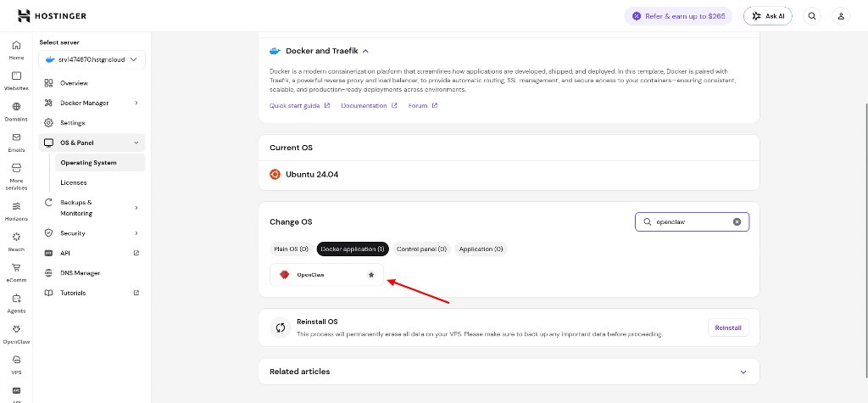Click the Ubuntu logo in Current OS
Viewport: 868px width, 403px height.
coord(275,175)
